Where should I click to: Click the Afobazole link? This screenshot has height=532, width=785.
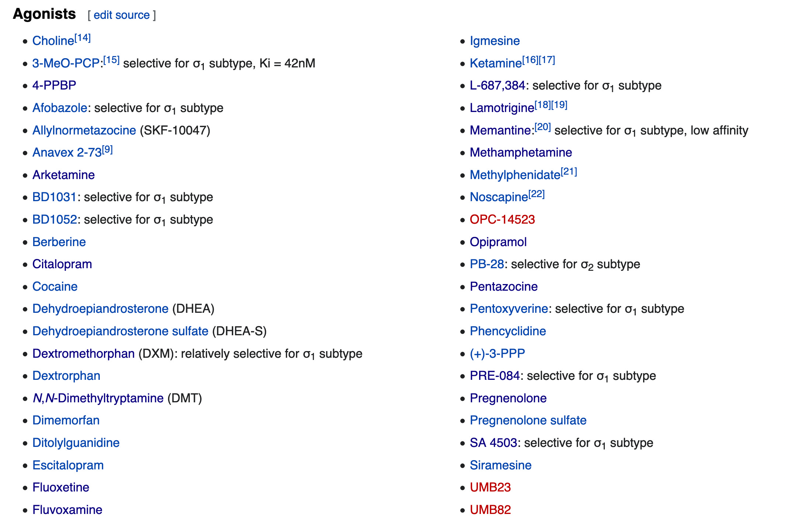[59, 108]
